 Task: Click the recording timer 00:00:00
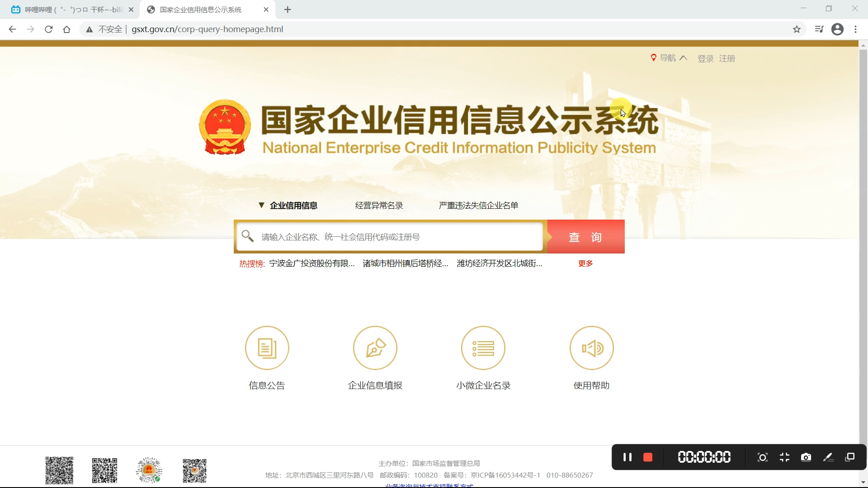point(704,457)
